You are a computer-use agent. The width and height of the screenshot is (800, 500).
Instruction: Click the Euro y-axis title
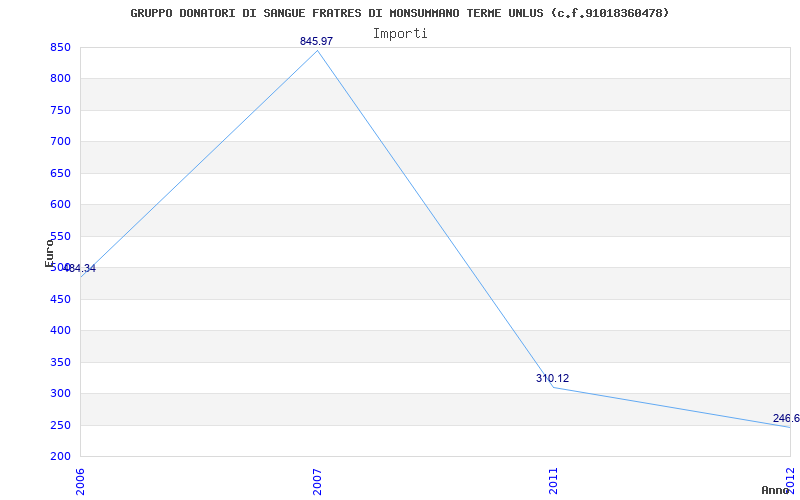(x=49, y=254)
